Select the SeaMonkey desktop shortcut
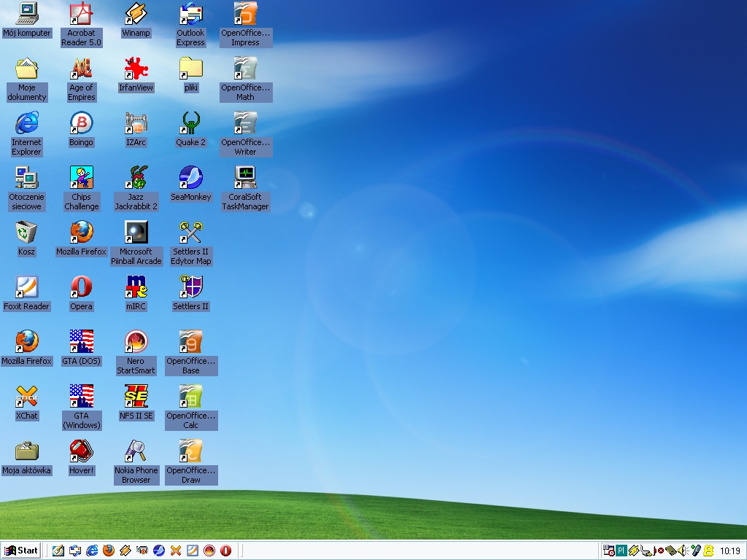 190,184
